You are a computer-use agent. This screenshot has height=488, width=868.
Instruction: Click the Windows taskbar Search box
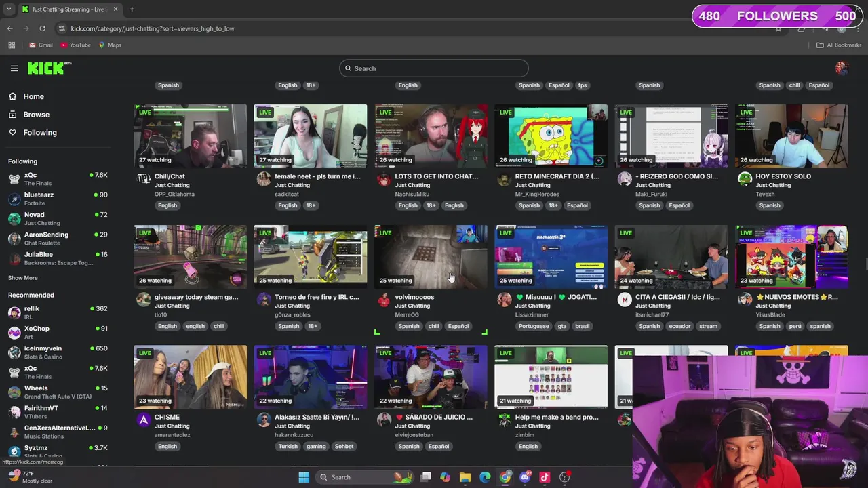365,477
